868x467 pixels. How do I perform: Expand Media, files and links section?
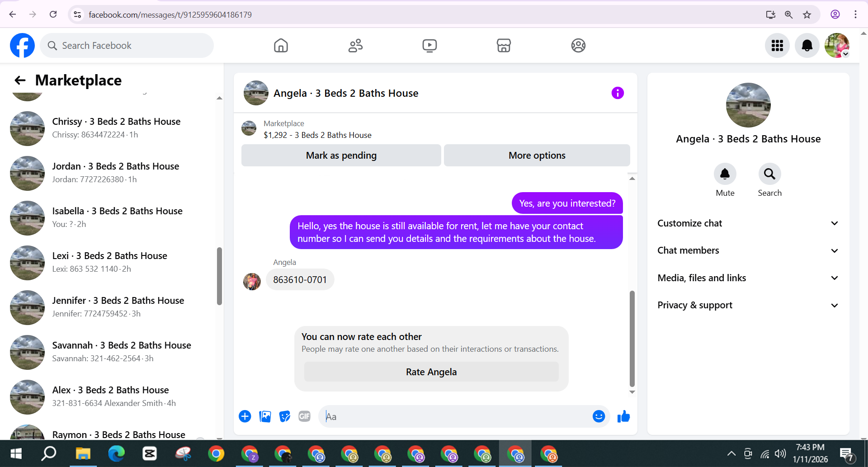point(748,278)
